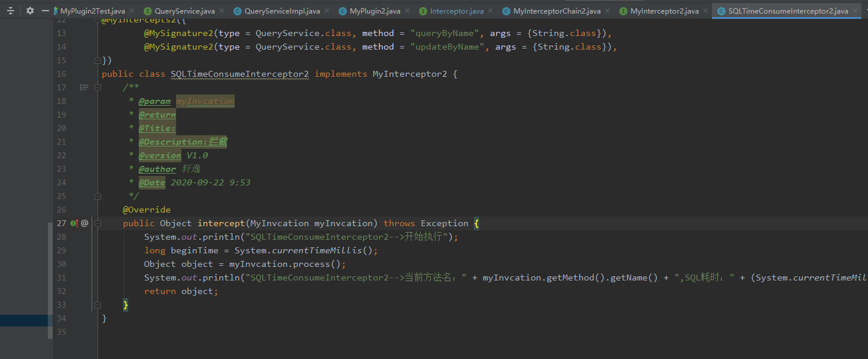Close the MyPlugin2.java tab

point(407,11)
